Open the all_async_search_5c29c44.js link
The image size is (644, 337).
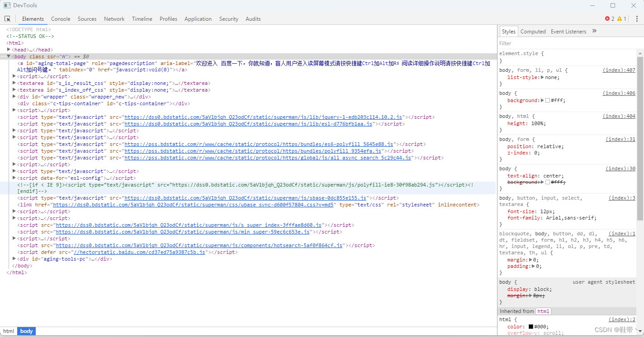coord(268,158)
